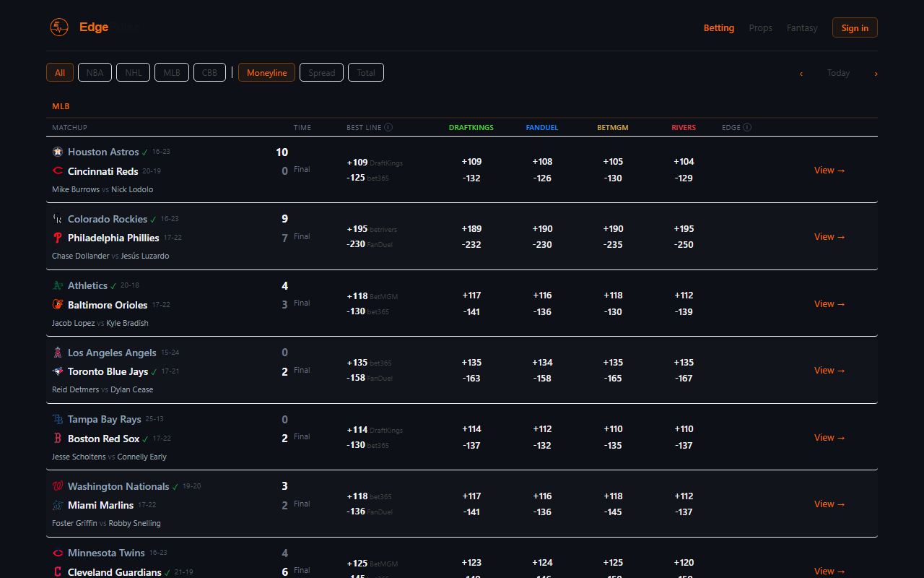This screenshot has height=578, width=924.
Task: Toggle the CBB league filter
Action: pyautogui.click(x=210, y=72)
